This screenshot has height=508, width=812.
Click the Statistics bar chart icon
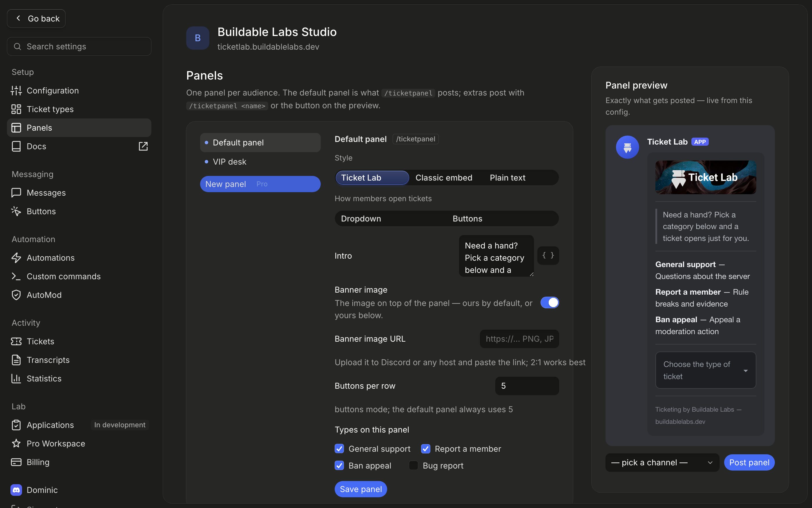tap(16, 378)
